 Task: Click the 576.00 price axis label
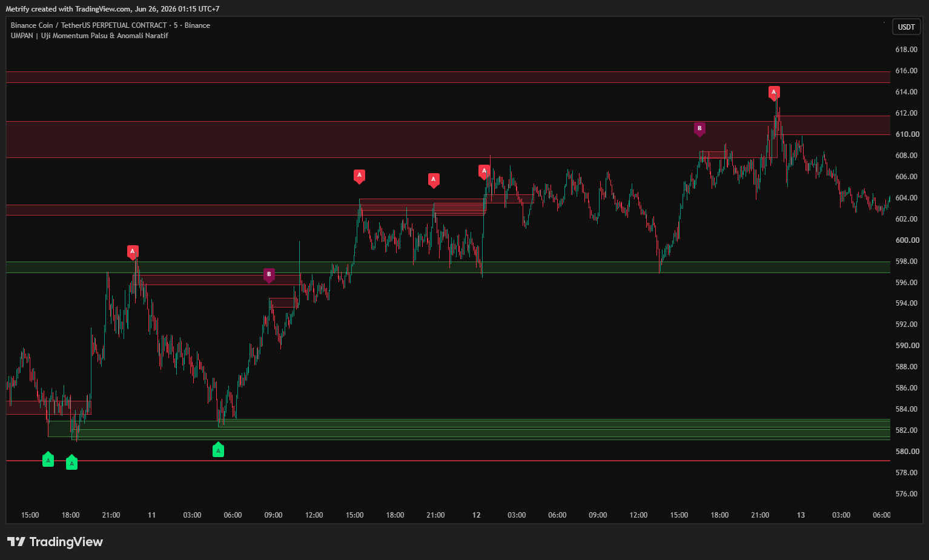tap(907, 494)
